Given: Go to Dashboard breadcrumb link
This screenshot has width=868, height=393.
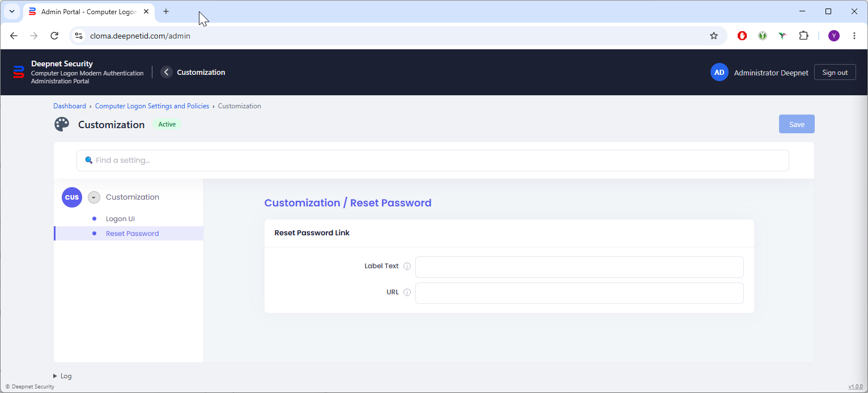Looking at the screenshot, I should [x=70, y=106].
